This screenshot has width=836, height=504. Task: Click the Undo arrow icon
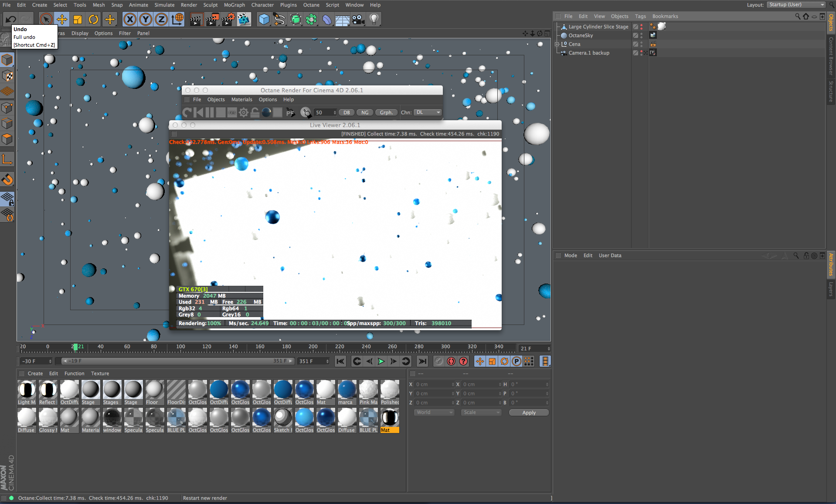click(x=10, y=19)
